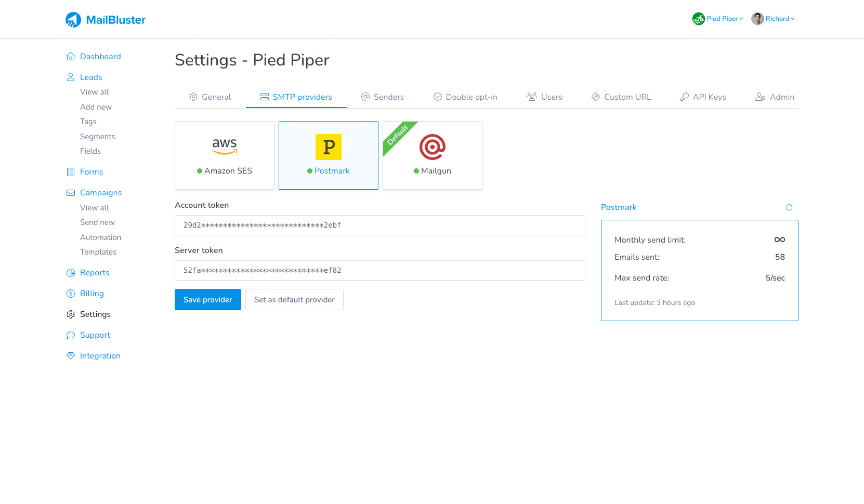Click the Support chat bubble icon
Screen dimensions: 864x504
click(x=71, y=335)
